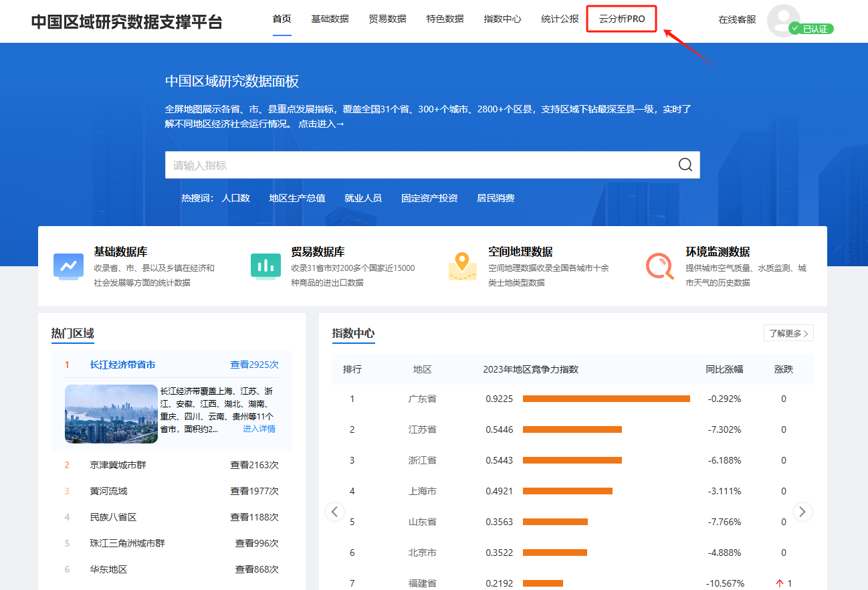The height and width of the screenshot is (590, 868).
Task: Click 浙江省 in the index table
Action: pos(422,460)
